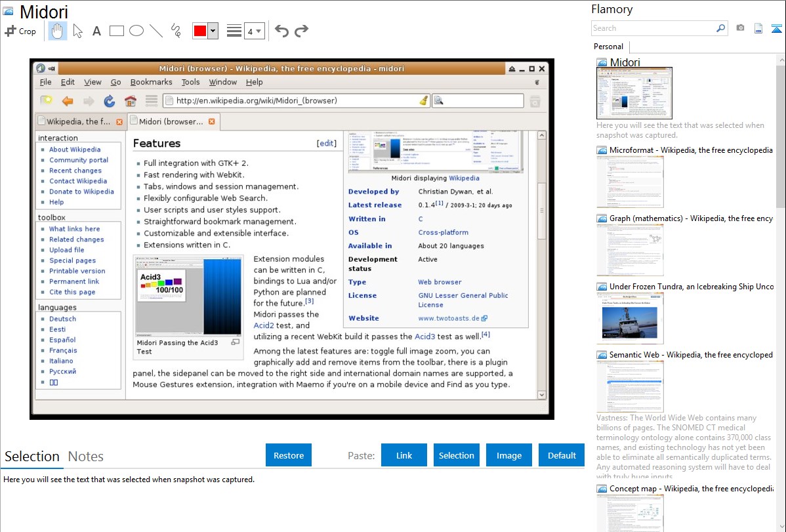Image resolution: width=786 pixels, height=532 pixels.
Task: Click Midori's trash icon
Action: (535, 101)
